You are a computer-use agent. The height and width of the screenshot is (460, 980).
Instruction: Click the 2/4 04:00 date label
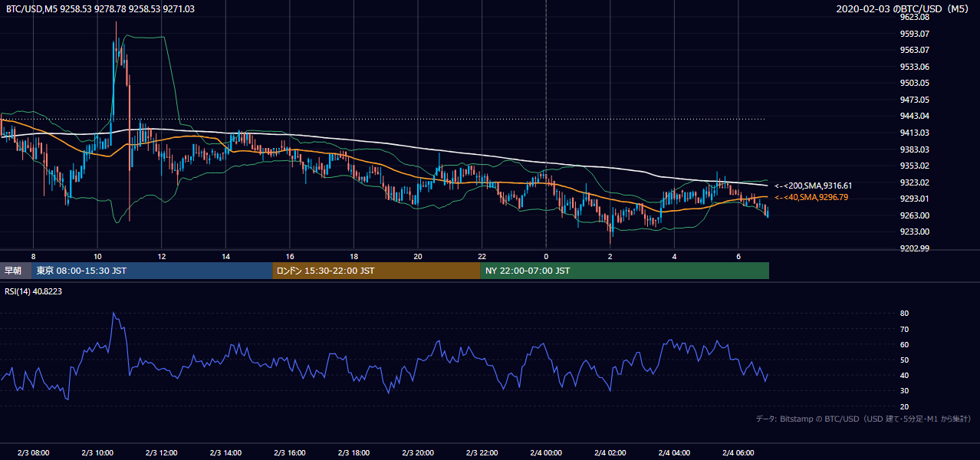[x=674, y=453]
